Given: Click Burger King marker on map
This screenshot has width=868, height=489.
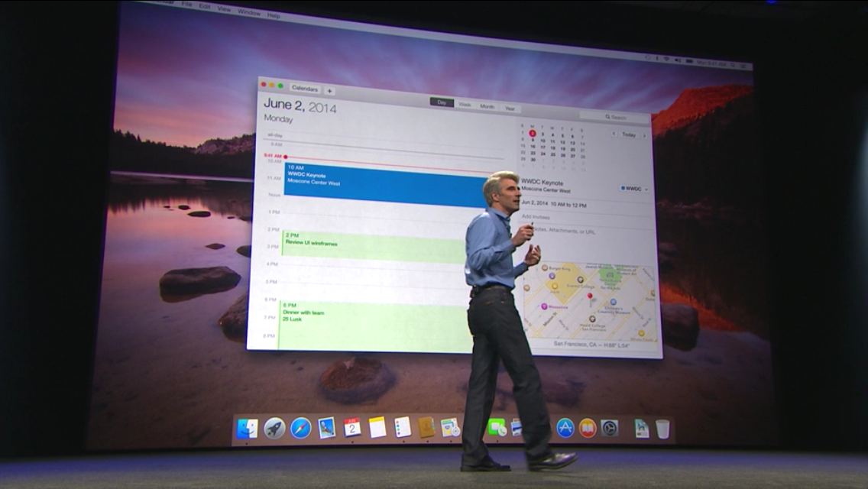Looking at the screenshot, I should (545, 268).
